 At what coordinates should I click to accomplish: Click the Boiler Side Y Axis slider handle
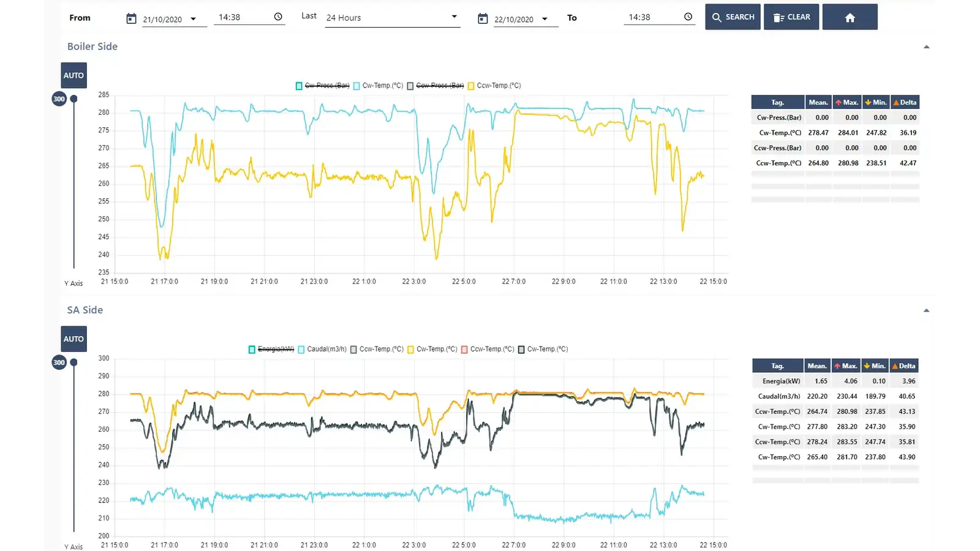(73, 99)
